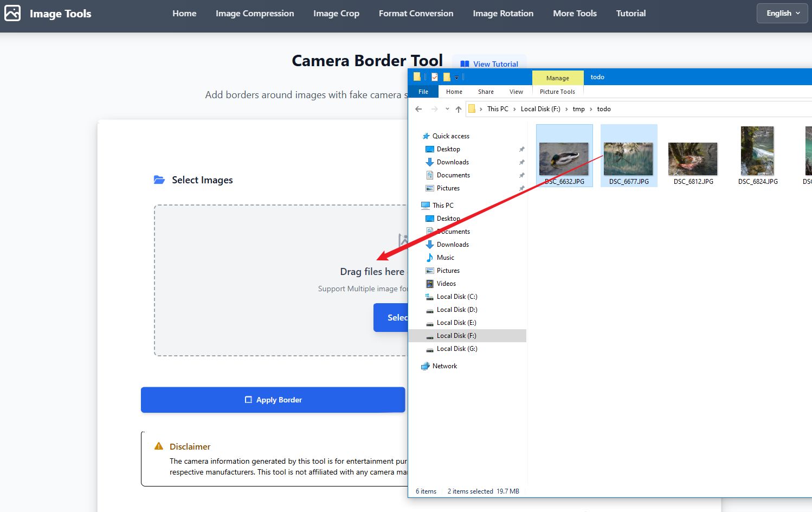The width and height of the screenshot is (812, 512).
Task: Select This PC in navigation pane
Action: click(x=443, y=206)
